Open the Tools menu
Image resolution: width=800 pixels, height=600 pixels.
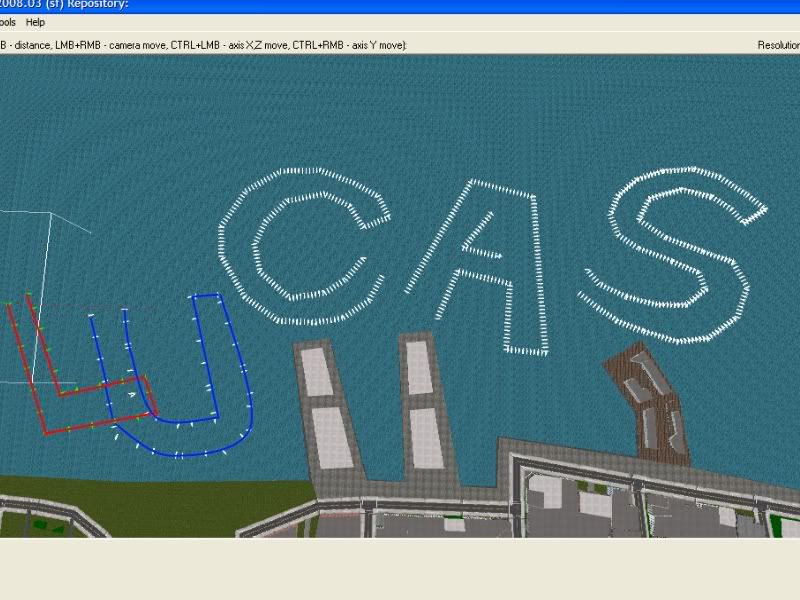click(x=7, y=22)
